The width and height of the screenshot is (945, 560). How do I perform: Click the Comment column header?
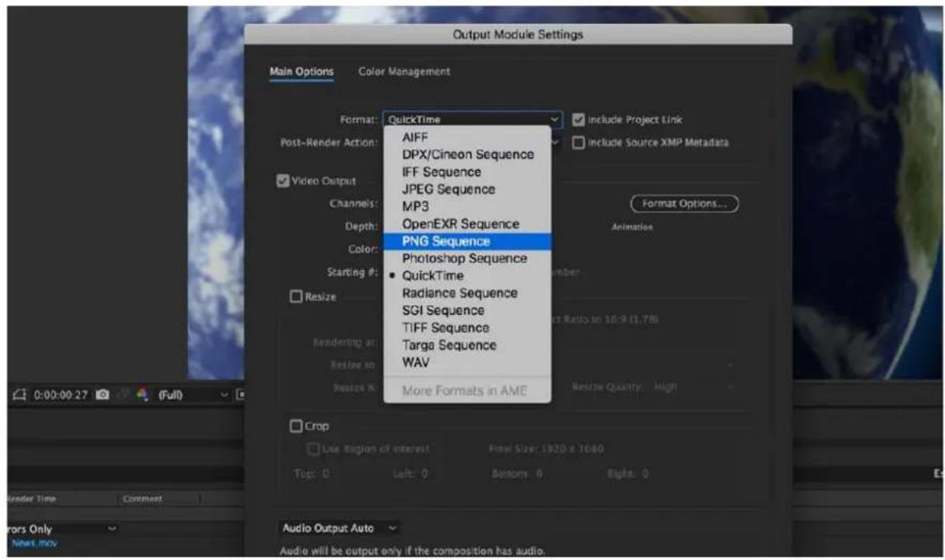click(142, 498)
